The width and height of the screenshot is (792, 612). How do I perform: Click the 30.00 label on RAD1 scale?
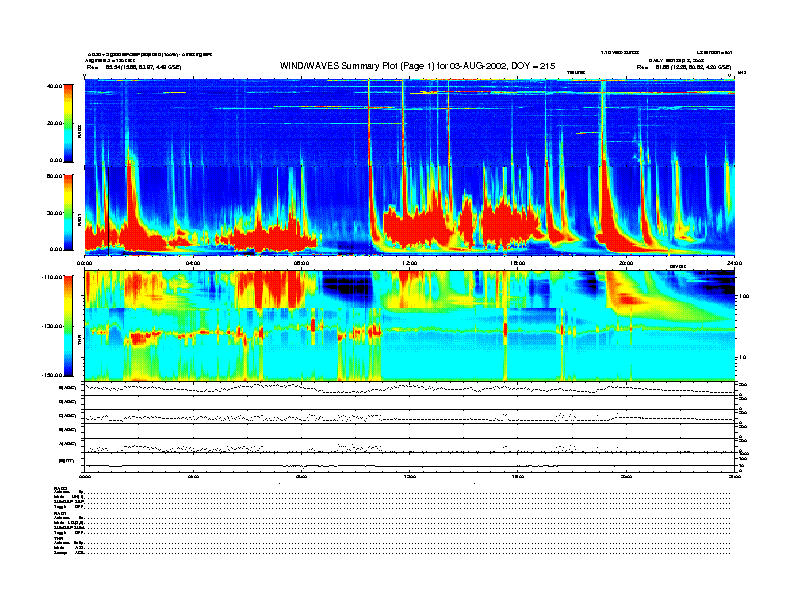54,213
